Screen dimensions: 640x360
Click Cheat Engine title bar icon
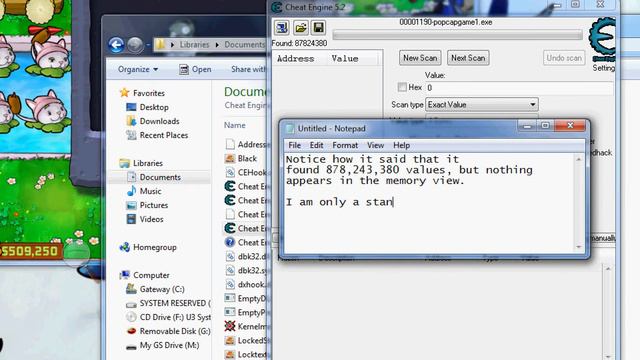[x=277, y=7]
